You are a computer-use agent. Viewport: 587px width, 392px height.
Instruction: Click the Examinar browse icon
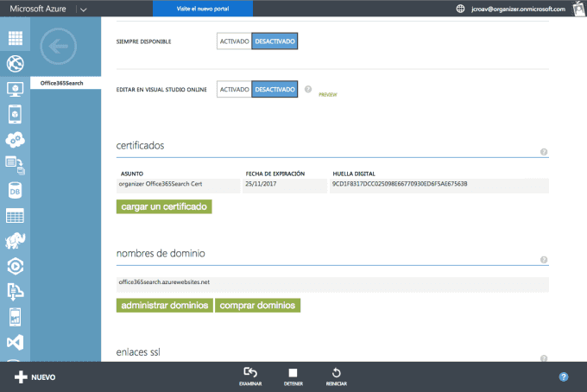[x=250, y=376]
